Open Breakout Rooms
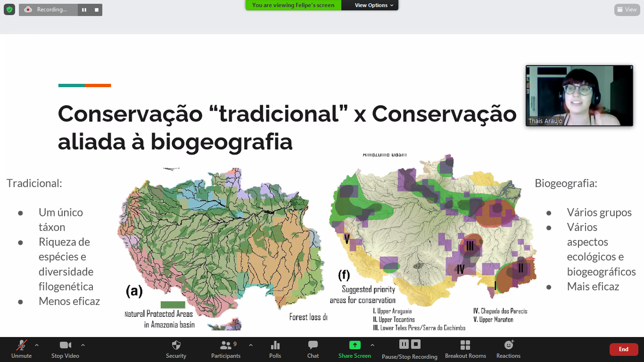644x362 pixels. coord(465,349)
